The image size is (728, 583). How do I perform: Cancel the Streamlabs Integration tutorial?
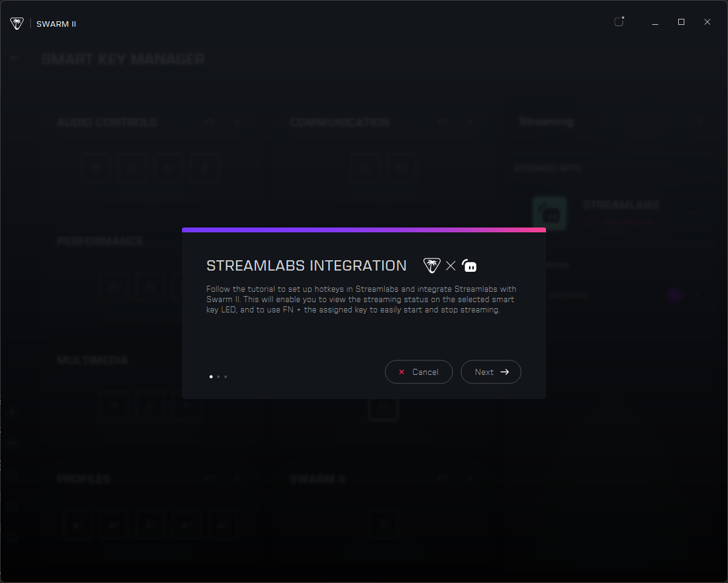tap(419, 372)
